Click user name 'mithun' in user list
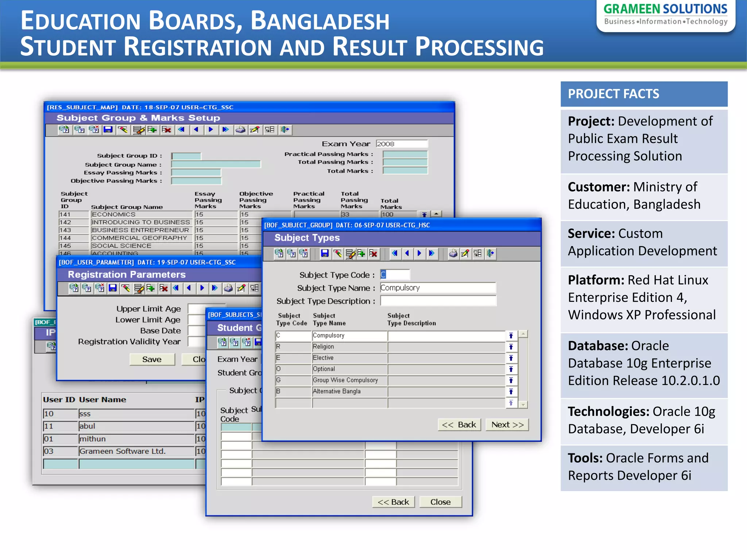This screenshot has width=747, height=560. tap(136, 439)
